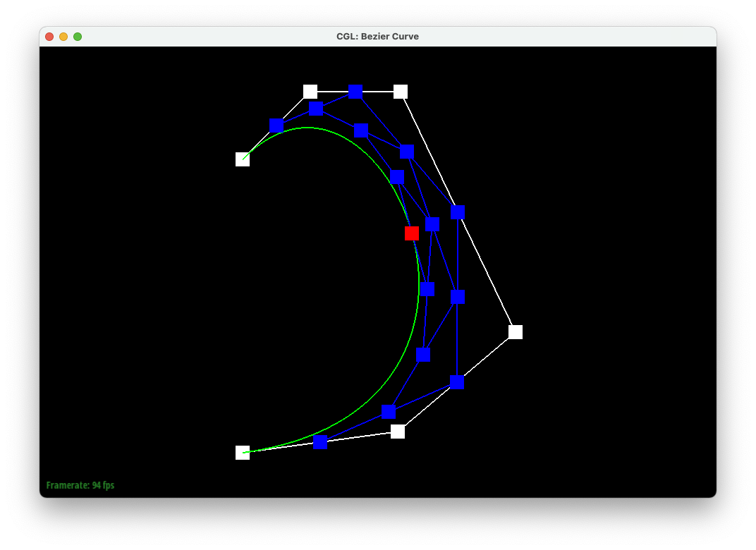The height and width of the screenshot is (550, 756).
Task: Zoom the Bezier Curve window with the green button
Action: click(78, 37)
